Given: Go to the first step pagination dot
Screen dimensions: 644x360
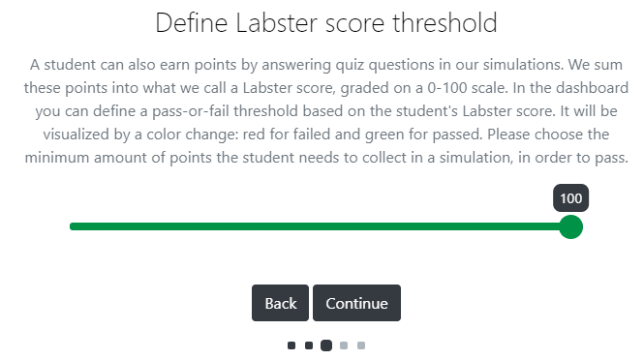Looking at the screenshot, I should click(x=291, y=345).
